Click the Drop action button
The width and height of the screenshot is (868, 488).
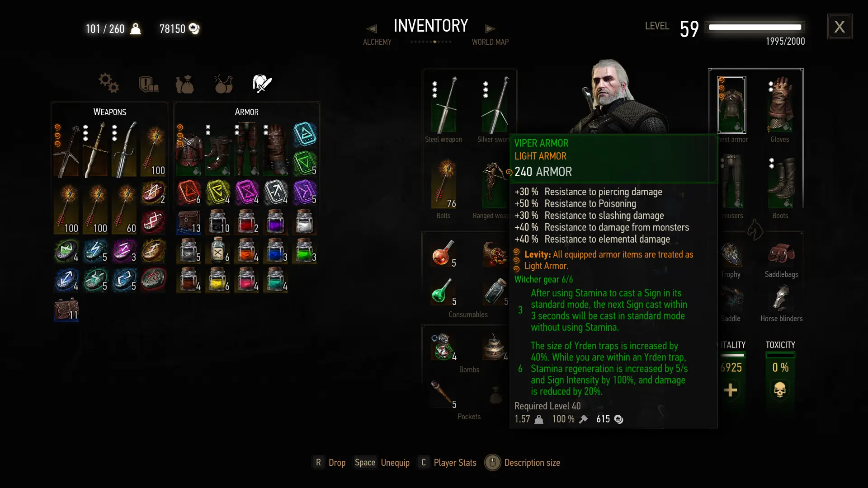pyautogui.click(x=329, y=463)
